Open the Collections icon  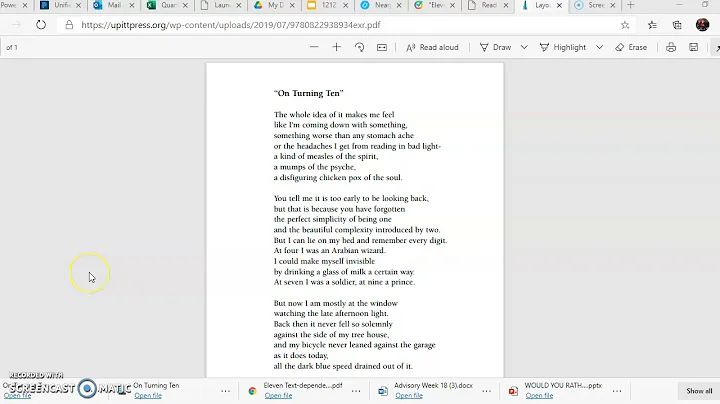677,25
